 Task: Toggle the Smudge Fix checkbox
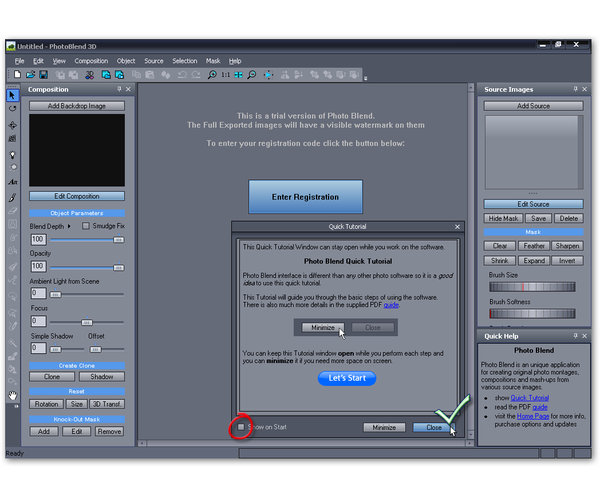(86, 226)
